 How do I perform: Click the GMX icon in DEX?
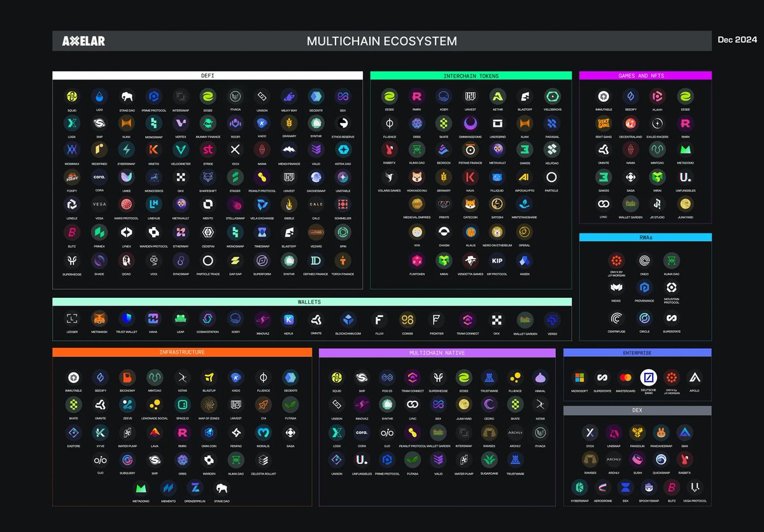(685, 433)
